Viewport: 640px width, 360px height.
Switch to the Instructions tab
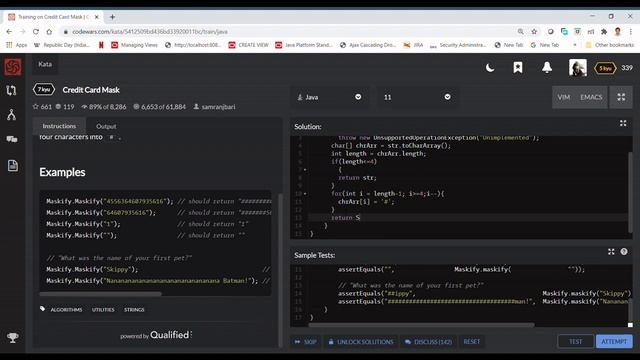pyautogui.click(x=59, y=126)
